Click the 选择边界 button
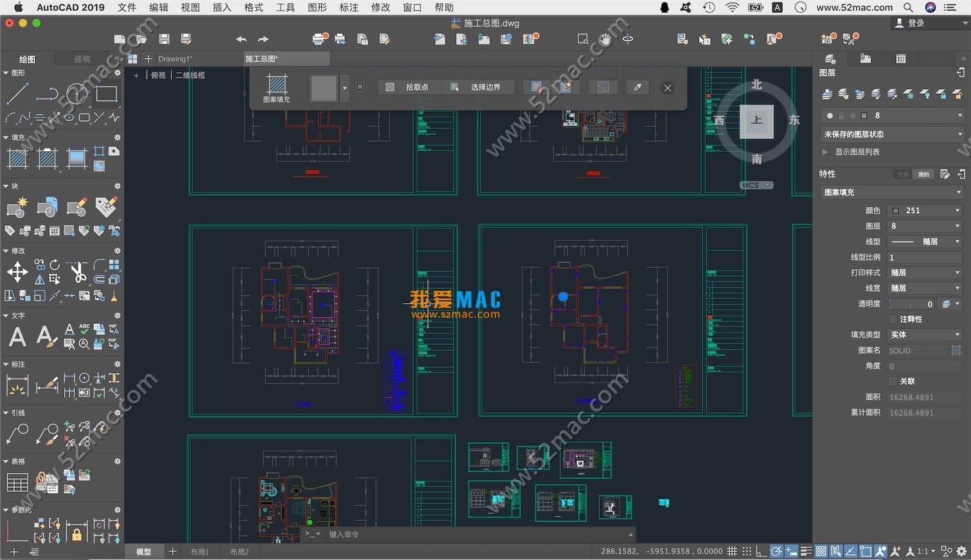 click(x=478, y=87)
